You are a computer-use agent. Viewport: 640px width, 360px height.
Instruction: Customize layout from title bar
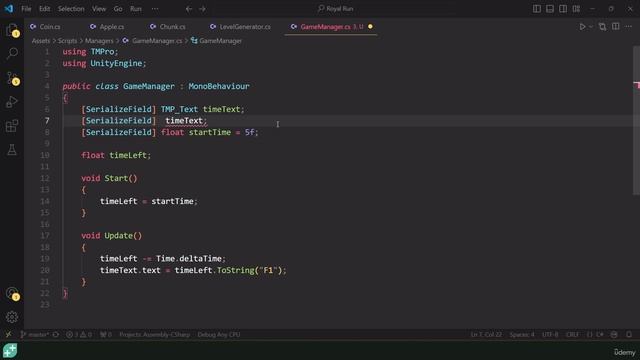click(576, 9)
